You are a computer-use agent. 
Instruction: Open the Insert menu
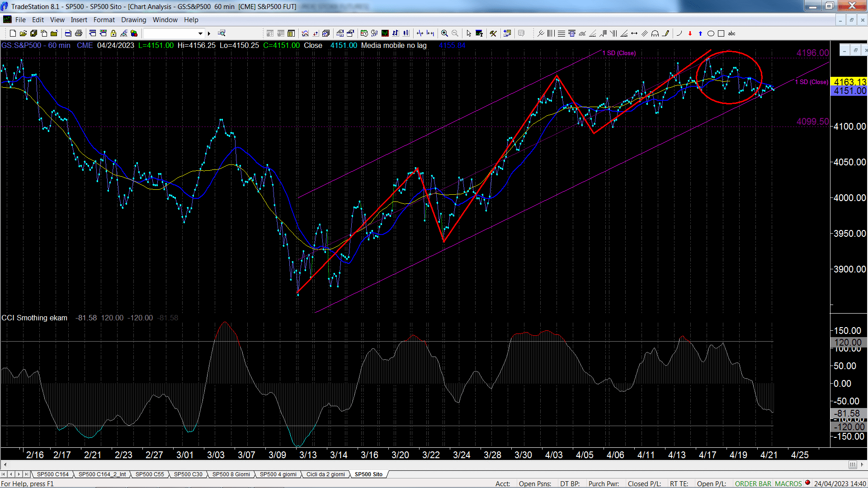(79, 20)
